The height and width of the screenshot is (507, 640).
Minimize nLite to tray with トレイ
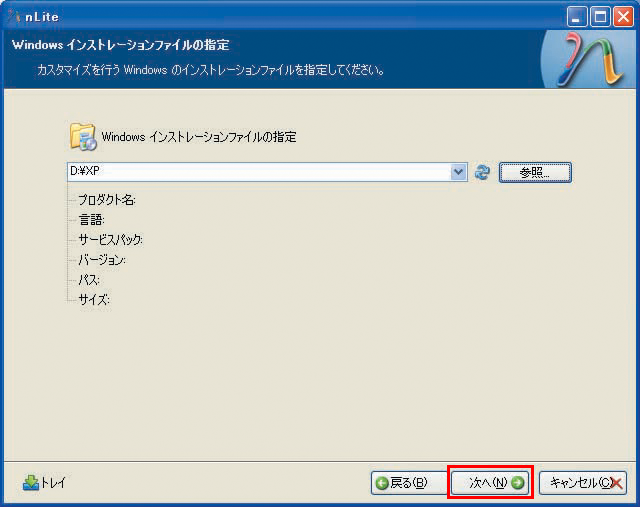[44, 483]
